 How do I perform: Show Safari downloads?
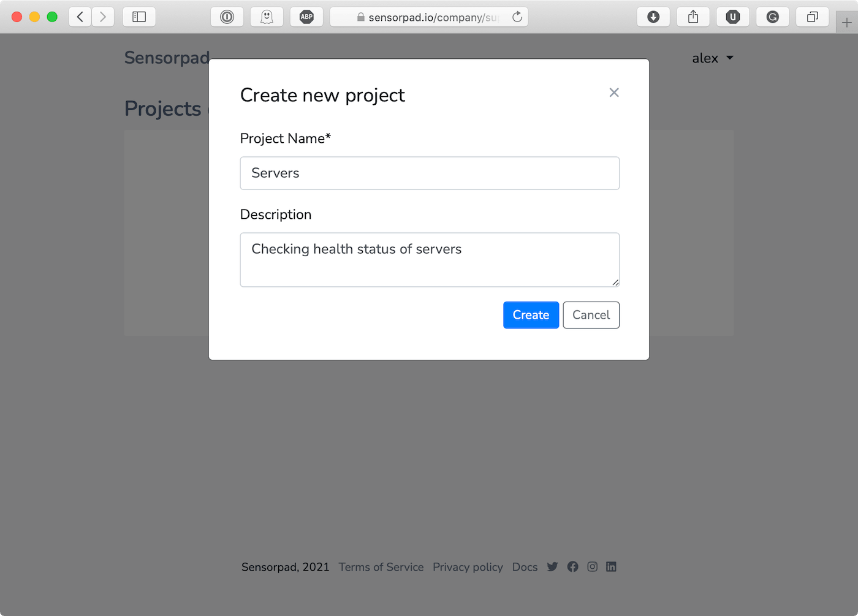[x=653, y=17]
